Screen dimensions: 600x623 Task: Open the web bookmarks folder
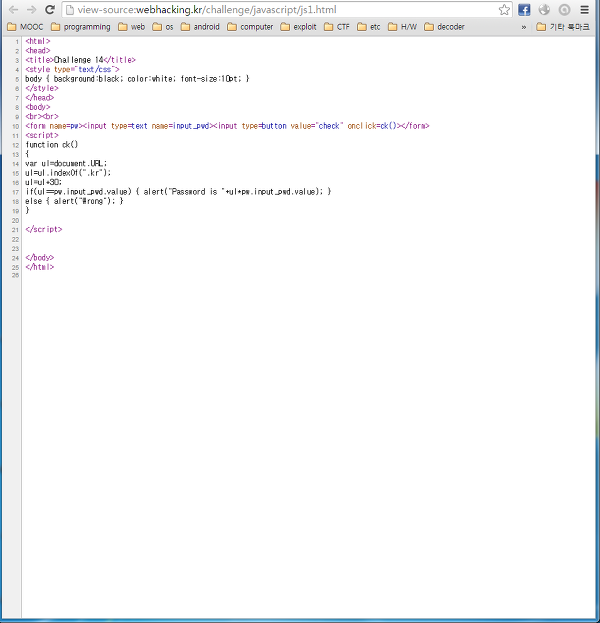click(x=132, y=27)
